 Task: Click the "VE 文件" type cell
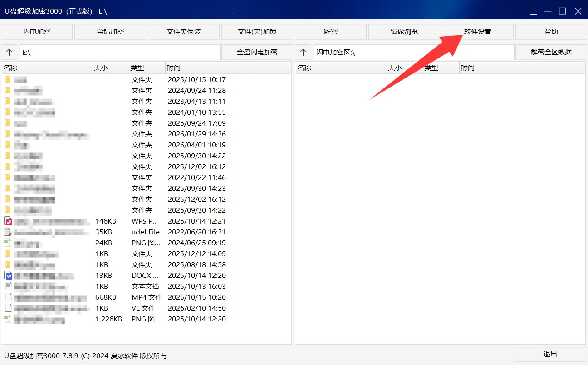143,308
